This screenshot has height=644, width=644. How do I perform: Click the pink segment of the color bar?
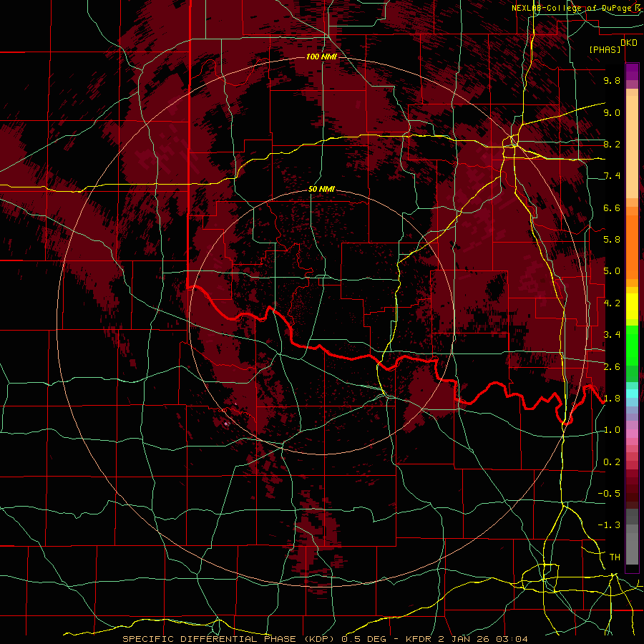(632, 434)
